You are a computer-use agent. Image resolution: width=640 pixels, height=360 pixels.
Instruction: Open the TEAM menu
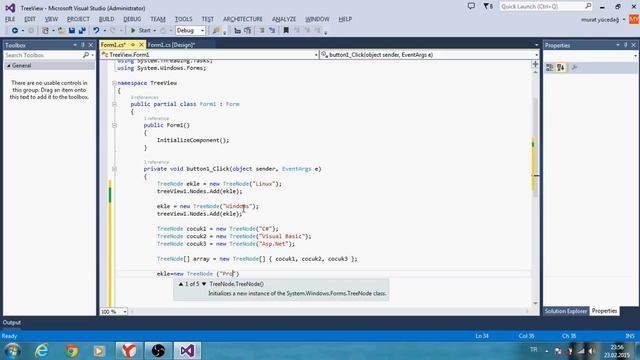tap(158, 19)
